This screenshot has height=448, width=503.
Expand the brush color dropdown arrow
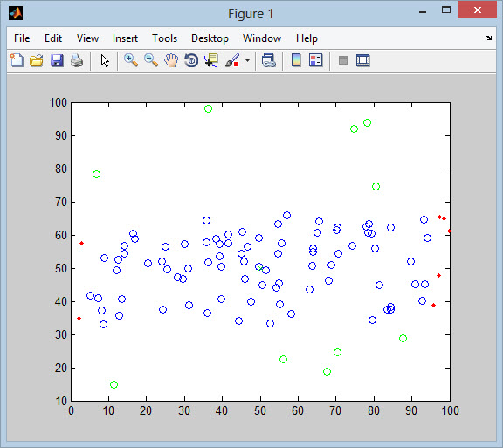pos(247,60)
